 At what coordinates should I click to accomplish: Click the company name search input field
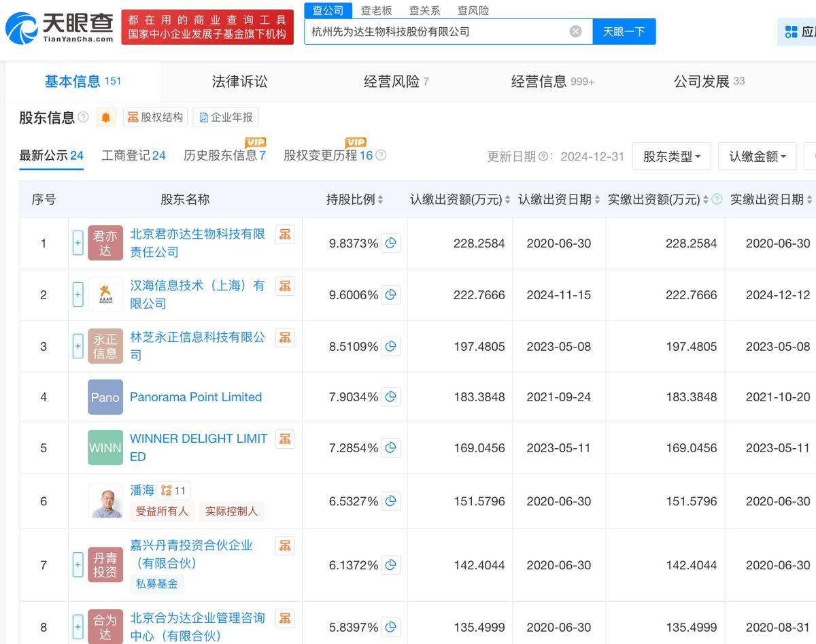[x=435, y=31]
